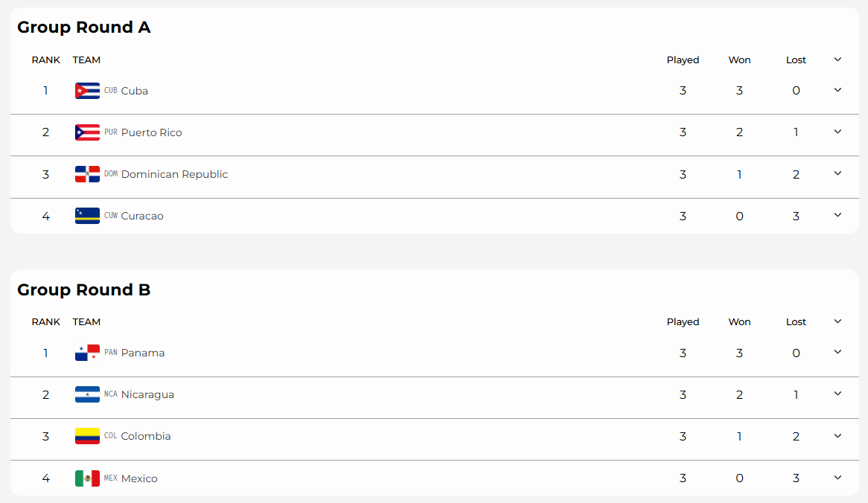Click the Curacao flag icon
This screenshot has width=868, height=503.
(x=87, y=216)
